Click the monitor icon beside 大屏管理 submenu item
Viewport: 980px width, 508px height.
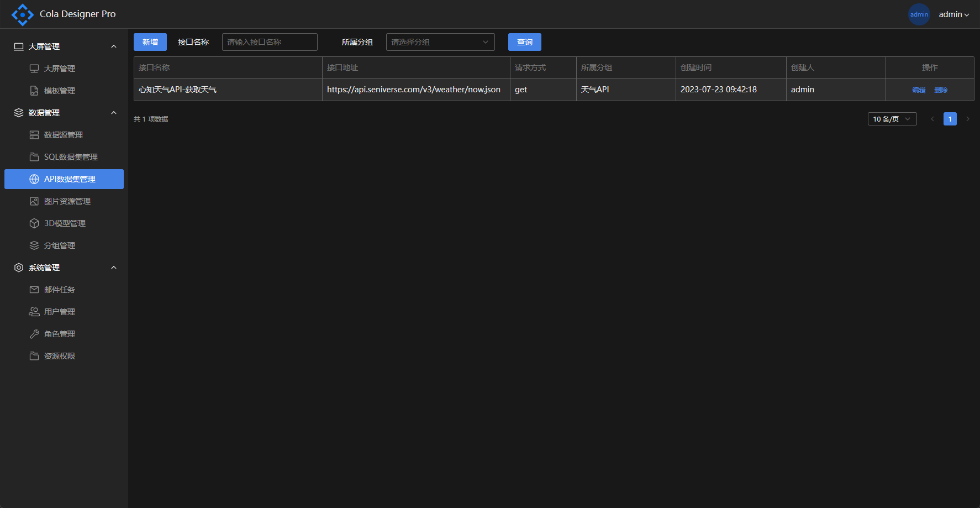pos(34,69)
